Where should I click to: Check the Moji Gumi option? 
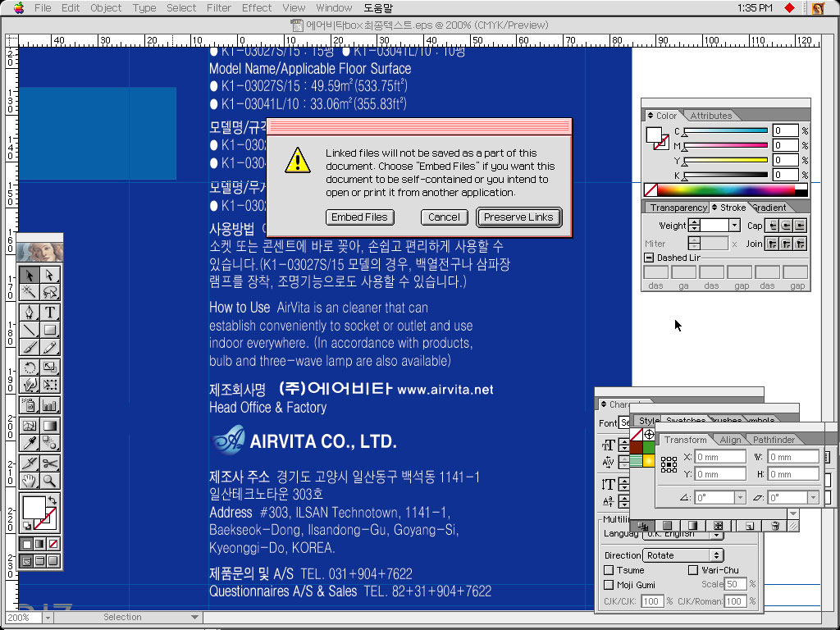[609, 585]
